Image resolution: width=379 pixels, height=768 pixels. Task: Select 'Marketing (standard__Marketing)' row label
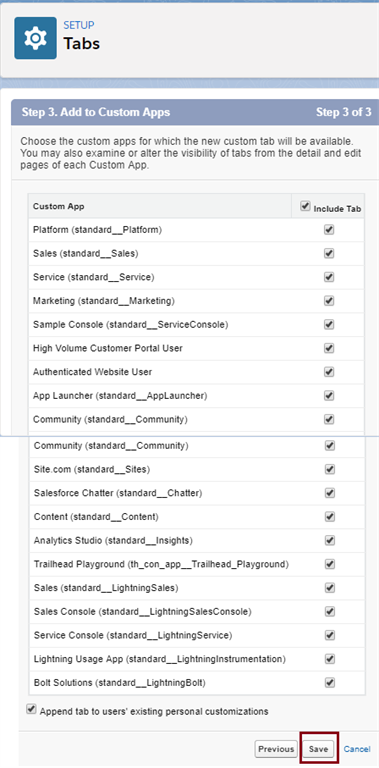[x=104, y=301]
